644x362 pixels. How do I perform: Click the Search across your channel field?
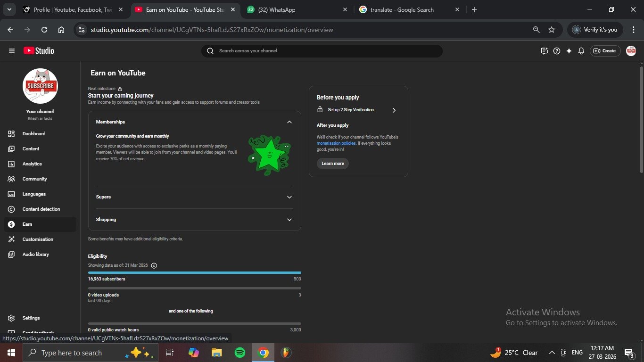coord(325,51)
